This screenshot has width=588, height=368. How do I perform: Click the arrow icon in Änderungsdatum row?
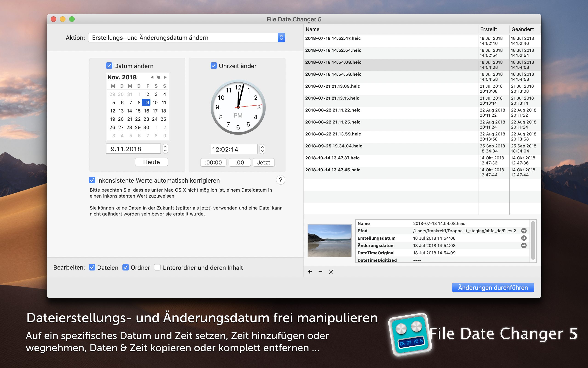(x=524, y=245)
